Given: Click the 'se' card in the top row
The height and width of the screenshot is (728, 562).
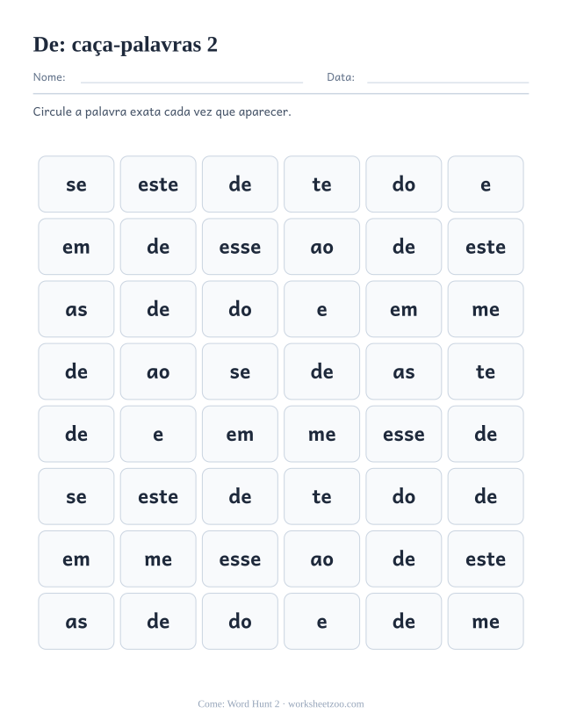Looking at the screenshot, I should tap(76, 184).
